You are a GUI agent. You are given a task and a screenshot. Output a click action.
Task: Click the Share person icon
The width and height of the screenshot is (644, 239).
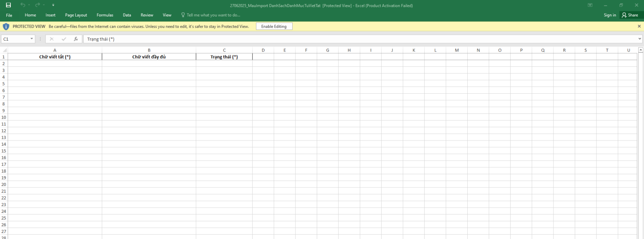pyautogui.click(x=624, y=15)
